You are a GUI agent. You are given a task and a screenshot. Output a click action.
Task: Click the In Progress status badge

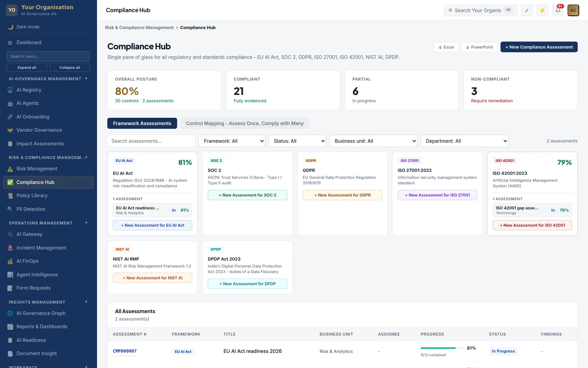pyautogui.click(x=503, y=351)
